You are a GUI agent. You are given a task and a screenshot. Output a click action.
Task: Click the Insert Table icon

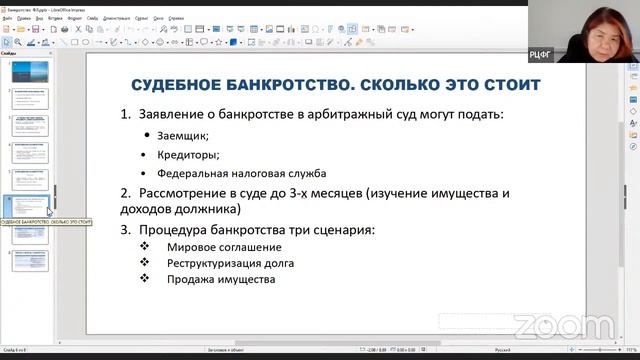coord(254,29)
